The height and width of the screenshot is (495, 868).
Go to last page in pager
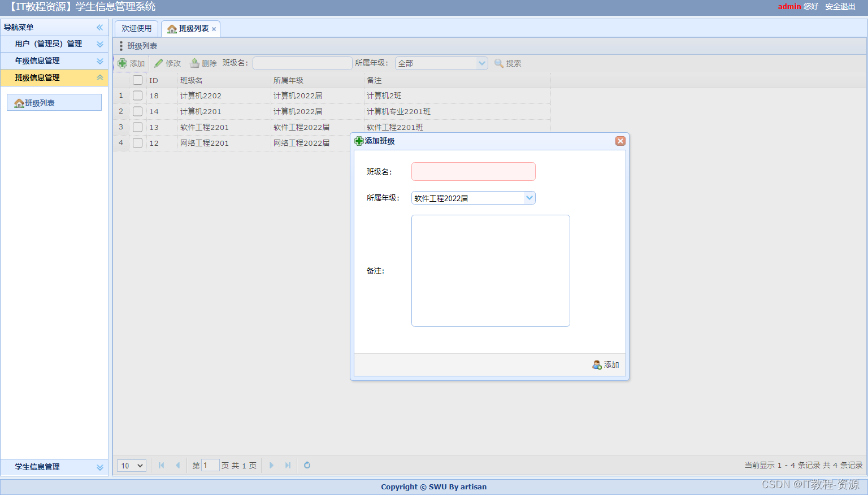(x=288, y=466)
